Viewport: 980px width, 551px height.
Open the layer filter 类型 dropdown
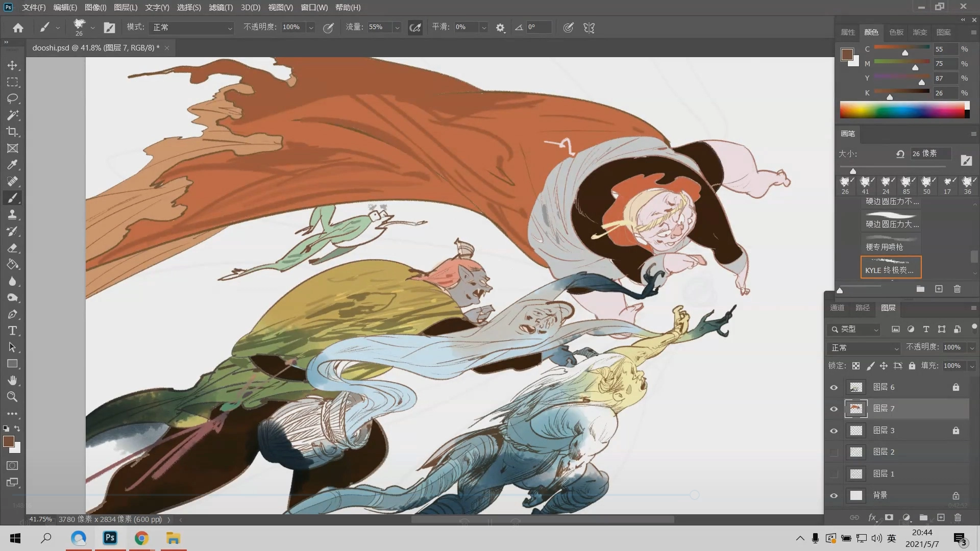click(x=854, y=330)
